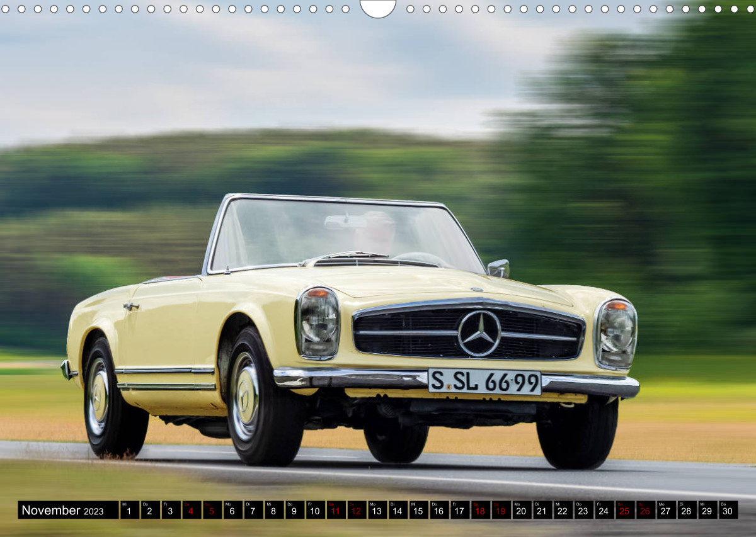Pick day 9 in the calendar strip
The height and width of the screenshot is (537, 756).
pyautogui.click(x=295, y=510)
